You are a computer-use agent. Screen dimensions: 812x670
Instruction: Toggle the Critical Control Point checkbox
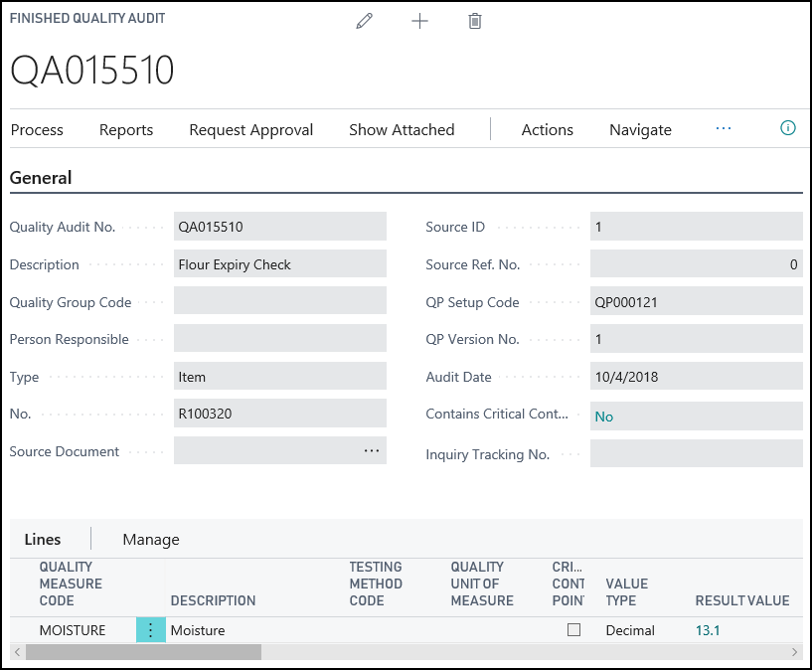click(573, 629)
